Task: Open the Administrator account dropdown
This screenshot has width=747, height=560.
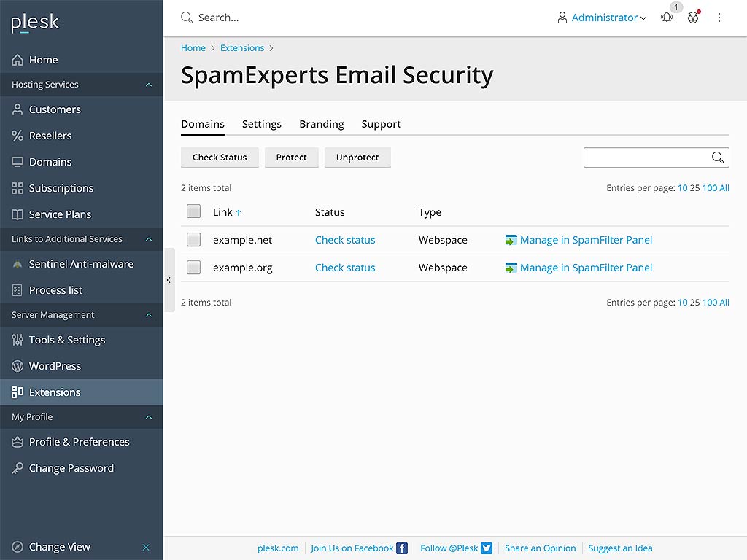Action: pyautogui.click(x=601, y=17)
